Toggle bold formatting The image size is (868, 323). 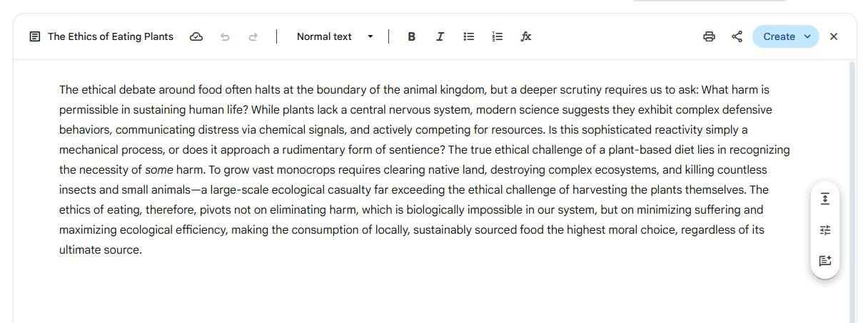412,36
